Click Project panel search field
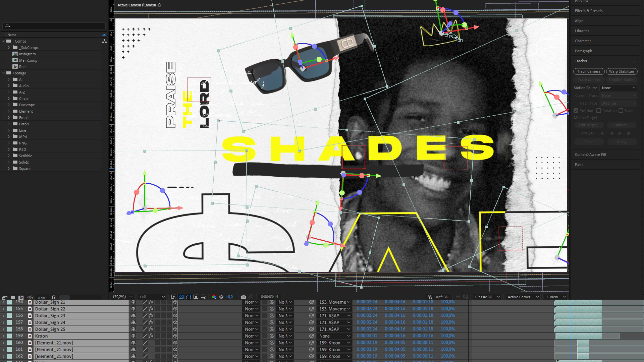 tap(54, 26)
